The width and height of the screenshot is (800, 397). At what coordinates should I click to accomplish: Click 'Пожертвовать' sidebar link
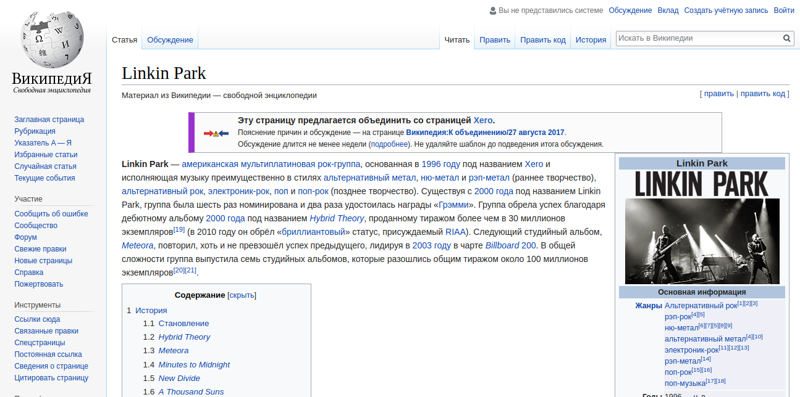(39, 284)
